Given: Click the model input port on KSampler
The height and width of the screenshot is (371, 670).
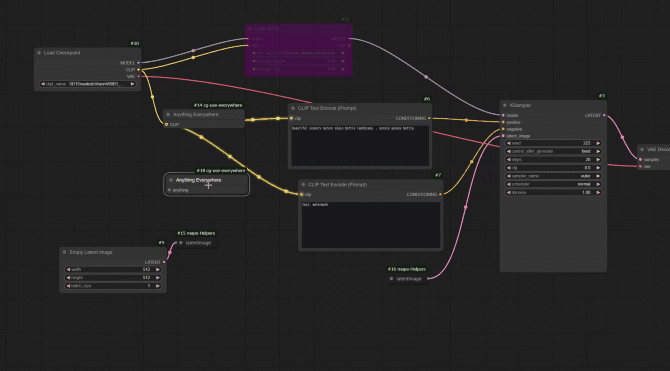Looking at the screenshot, I should (503, 115).
